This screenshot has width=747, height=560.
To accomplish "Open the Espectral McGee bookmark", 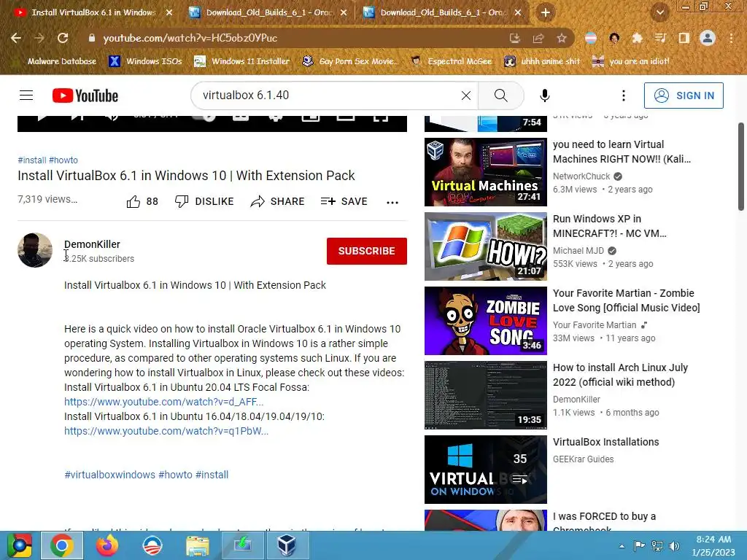I will tap(451, 61).
